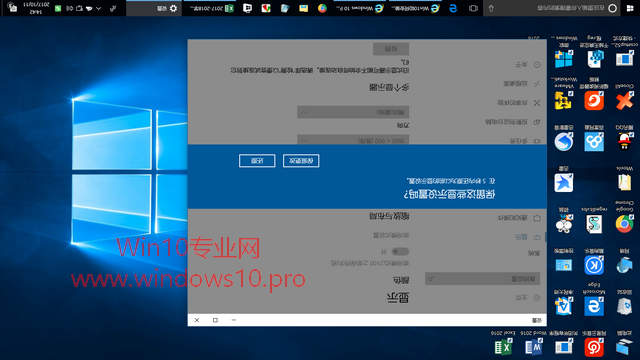
Task: Switch to the 2017-2018 Excel taskbar window
Action: pyautogui.click(x=210, y=8)
